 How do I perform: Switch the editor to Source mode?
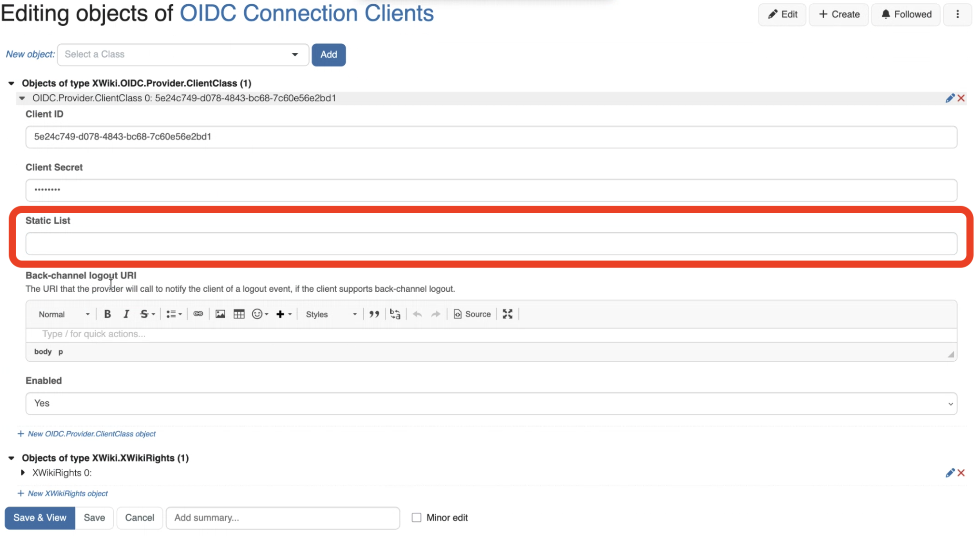click(472, 314)
